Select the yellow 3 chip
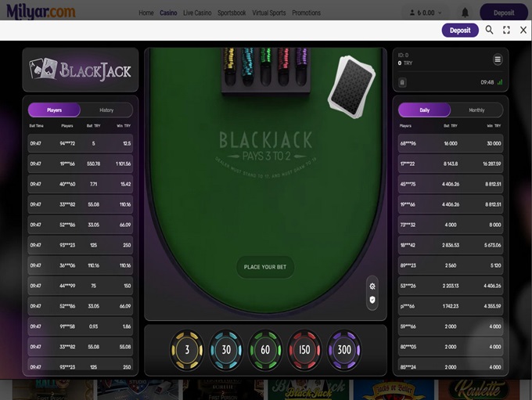 click(x=187, y=350)
